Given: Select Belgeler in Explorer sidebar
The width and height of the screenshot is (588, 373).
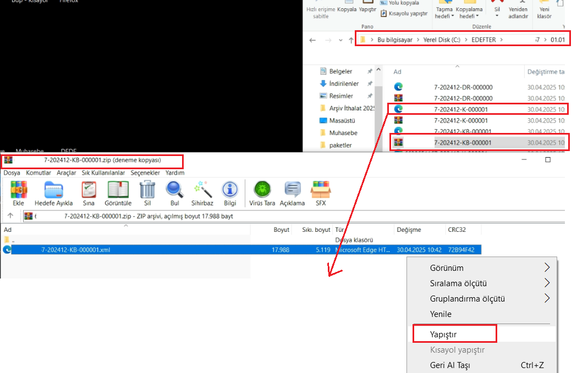Looking at the screenshot, I should pos(340,71).
